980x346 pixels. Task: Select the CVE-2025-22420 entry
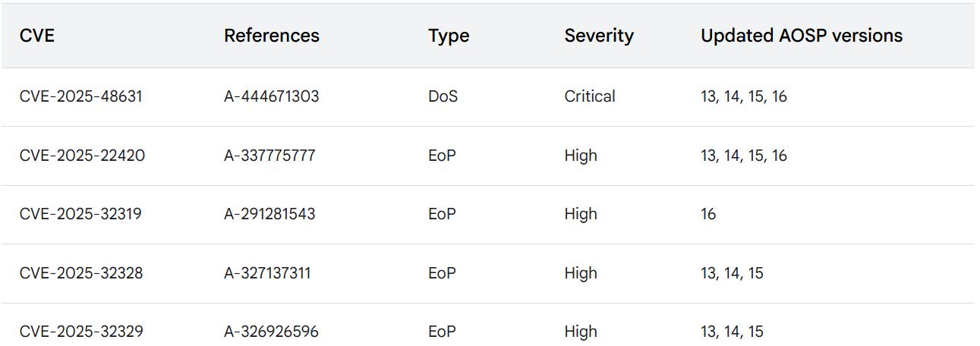tap(82, 156)
